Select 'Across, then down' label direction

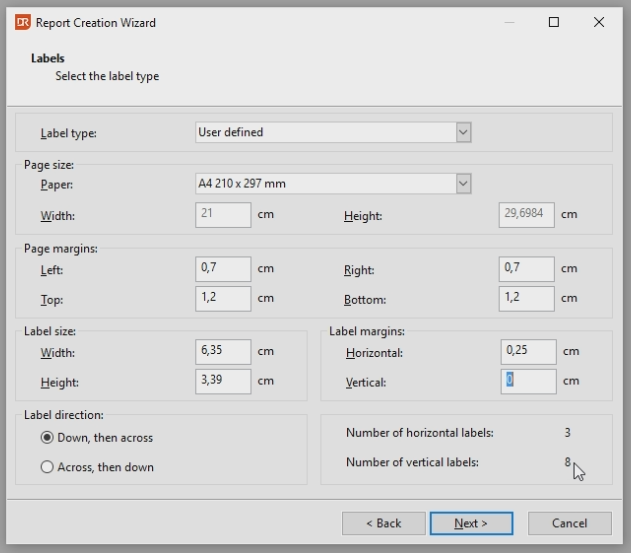point(47,467)
